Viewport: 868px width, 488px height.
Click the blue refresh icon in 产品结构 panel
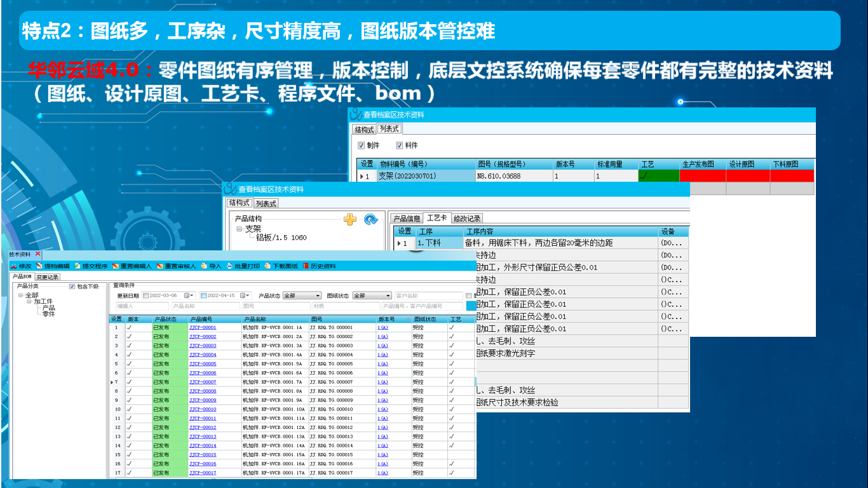click(x=370, y=219)
